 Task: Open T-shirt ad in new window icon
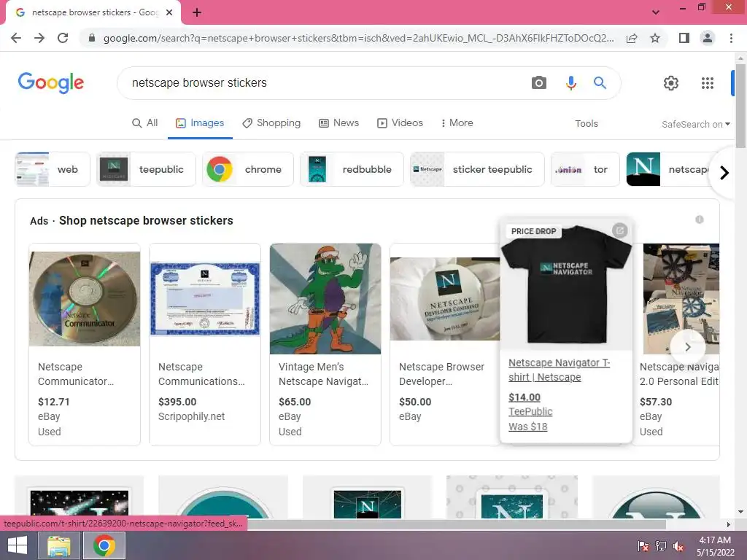tap(619, 230)
